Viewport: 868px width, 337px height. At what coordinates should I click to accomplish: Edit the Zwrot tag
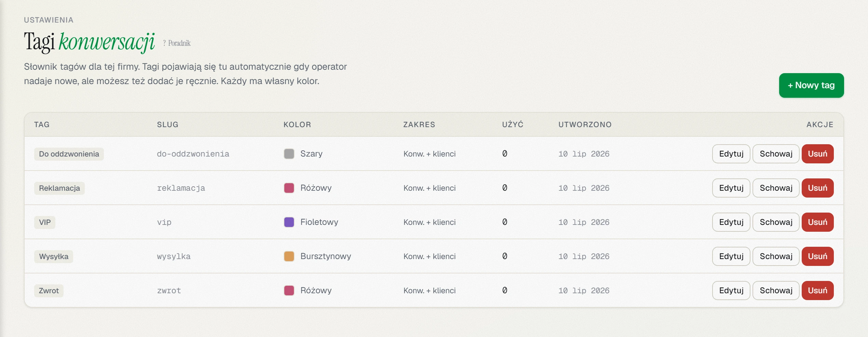coord(731,291)
